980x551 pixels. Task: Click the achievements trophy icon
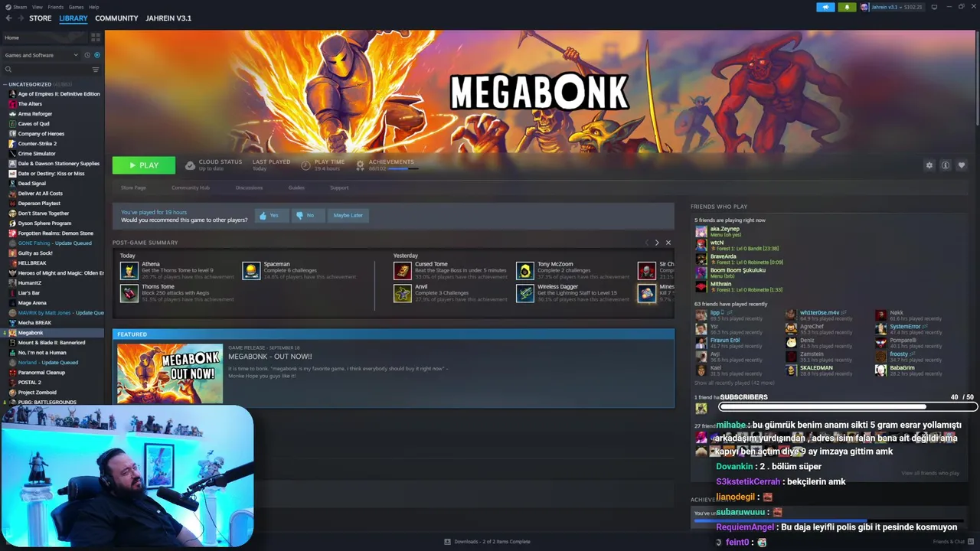coord(360,165)
